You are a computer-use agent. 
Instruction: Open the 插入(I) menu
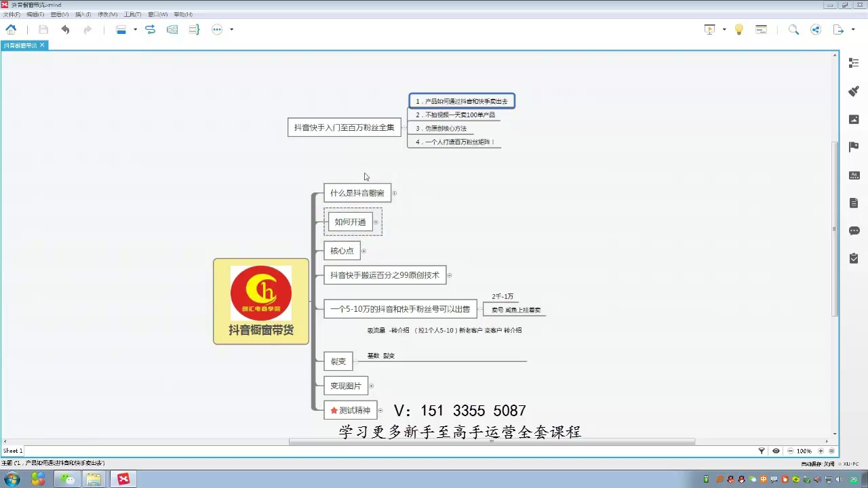point(83,14)
